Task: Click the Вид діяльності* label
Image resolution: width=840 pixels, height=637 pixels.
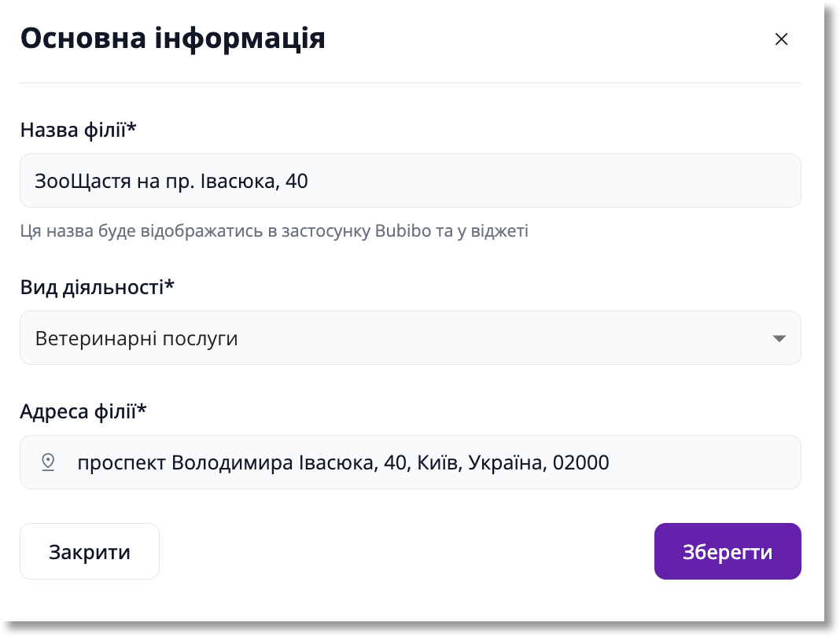Action: click(x=97, y=288)
